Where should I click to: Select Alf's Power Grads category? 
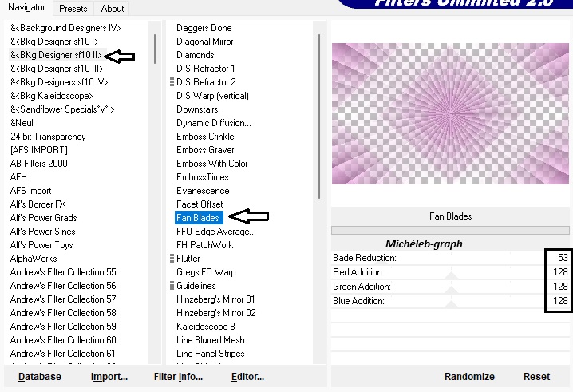pyautogui.click(x=43, y=218)
